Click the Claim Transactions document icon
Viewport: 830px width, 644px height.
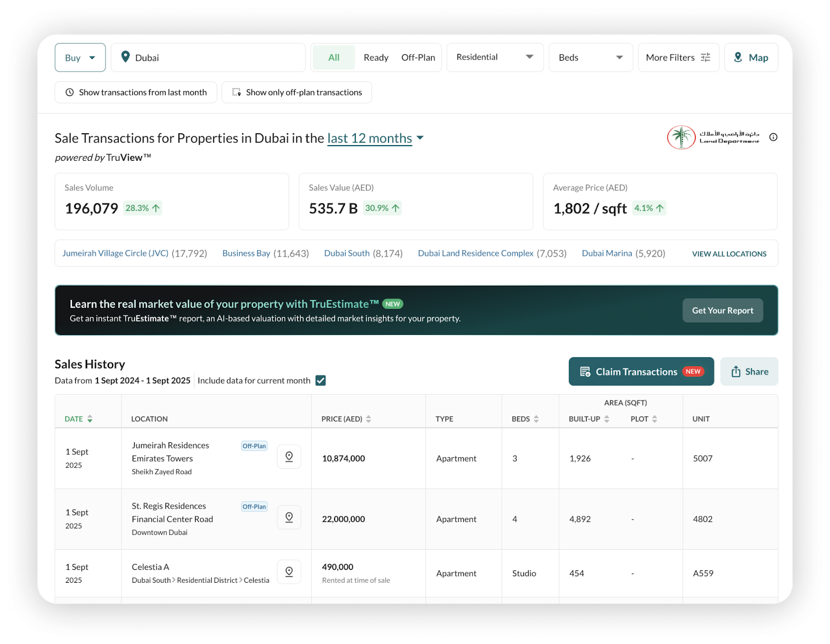[x=586, y=371]
